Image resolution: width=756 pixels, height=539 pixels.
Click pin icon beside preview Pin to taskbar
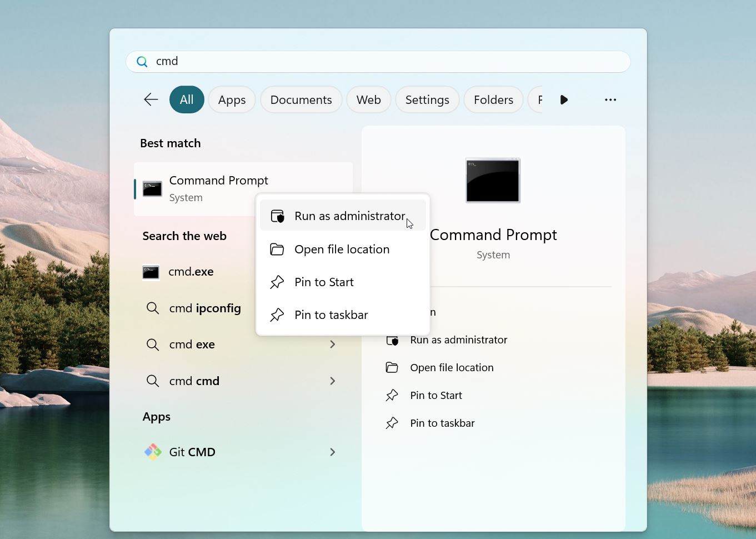tap(392, 423)
